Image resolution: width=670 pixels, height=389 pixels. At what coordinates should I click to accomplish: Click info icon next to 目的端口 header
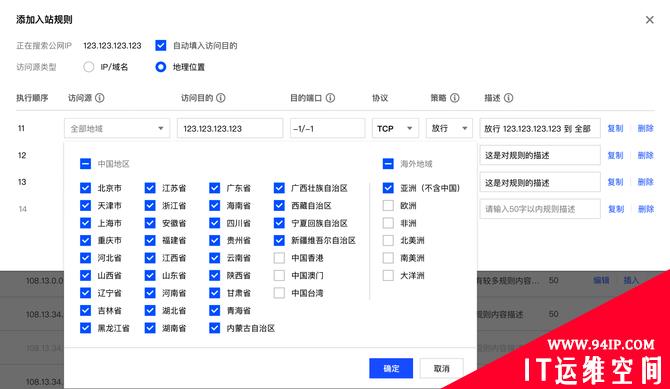[330, 98]
